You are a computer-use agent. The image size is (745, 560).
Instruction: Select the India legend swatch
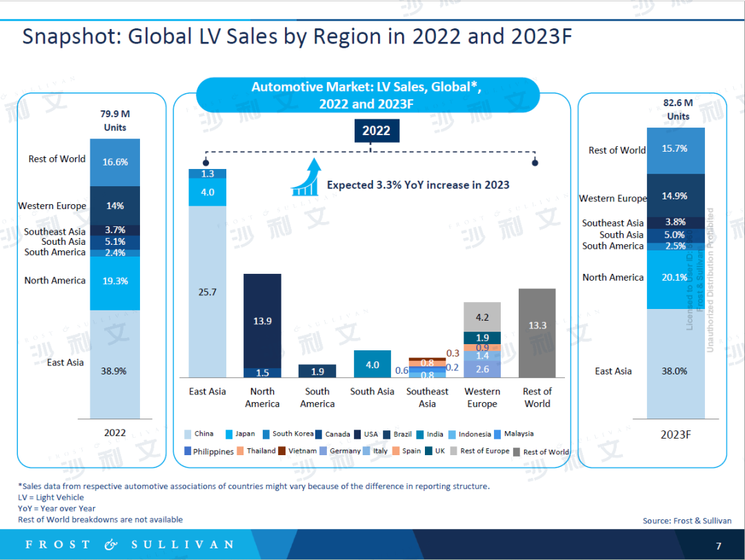(419, 434)
